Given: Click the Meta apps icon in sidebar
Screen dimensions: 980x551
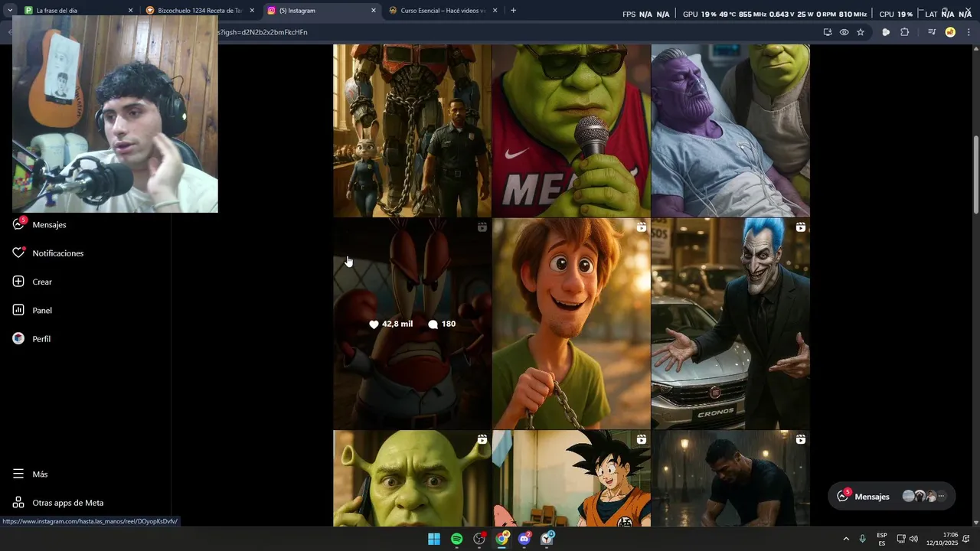Looking at the screenshot, I should pyautogui.click(x=18, y=502).
